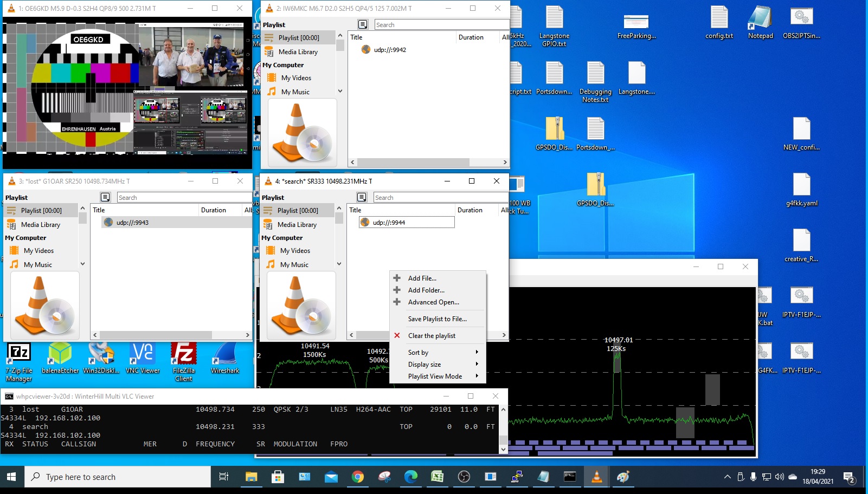Choose Add Folder... from context menu
Image resolution: width=868 pixels, height=494 pixels.
click(x=438, y=290)
